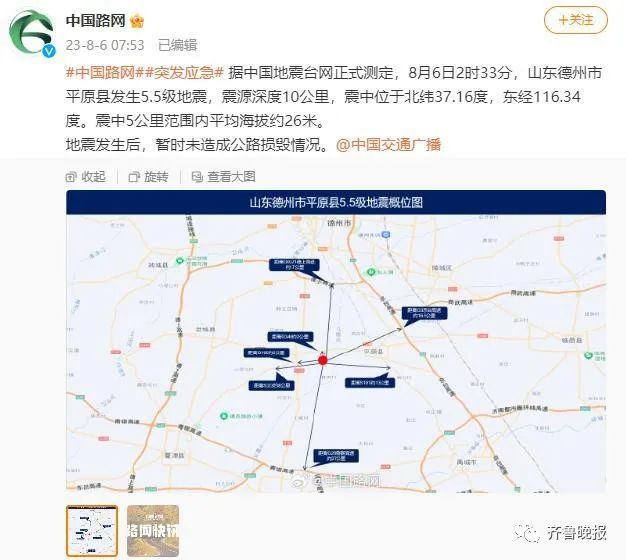Follow account with +关注 button
The height and width of the screenshot is (560, 626).
point(576,20)
